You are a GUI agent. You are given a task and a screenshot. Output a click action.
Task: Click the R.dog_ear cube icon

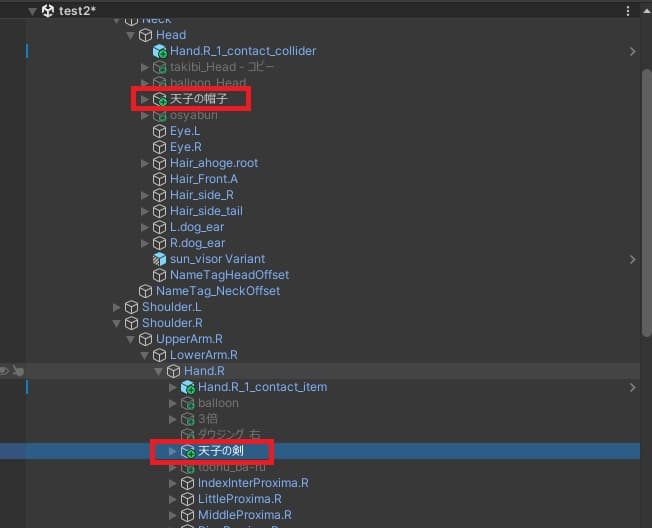[x=160, y=243]
